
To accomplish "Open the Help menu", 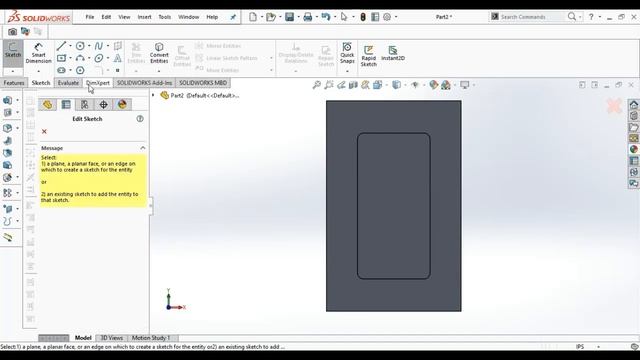I will (x=212, y=17).
